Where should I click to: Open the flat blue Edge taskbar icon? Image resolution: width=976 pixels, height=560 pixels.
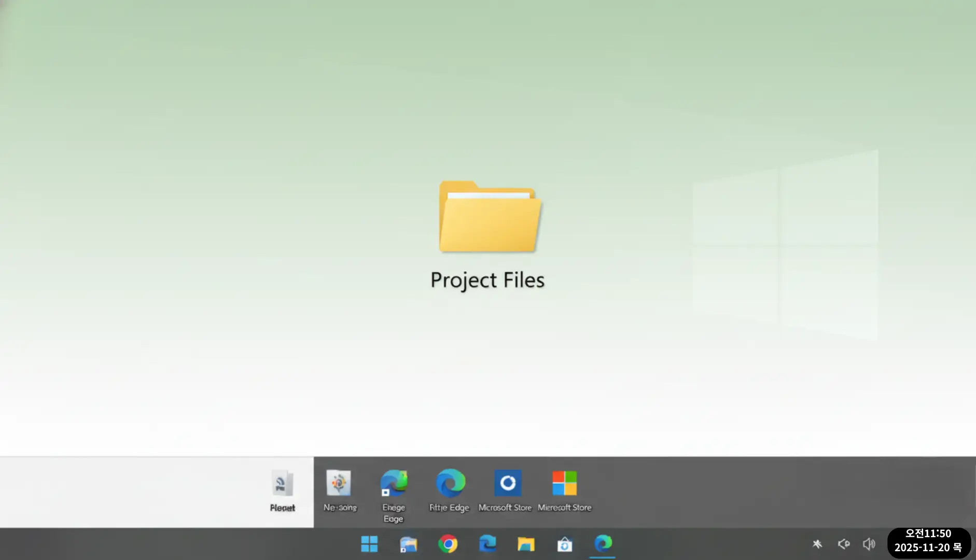click(x=487, y=544)
